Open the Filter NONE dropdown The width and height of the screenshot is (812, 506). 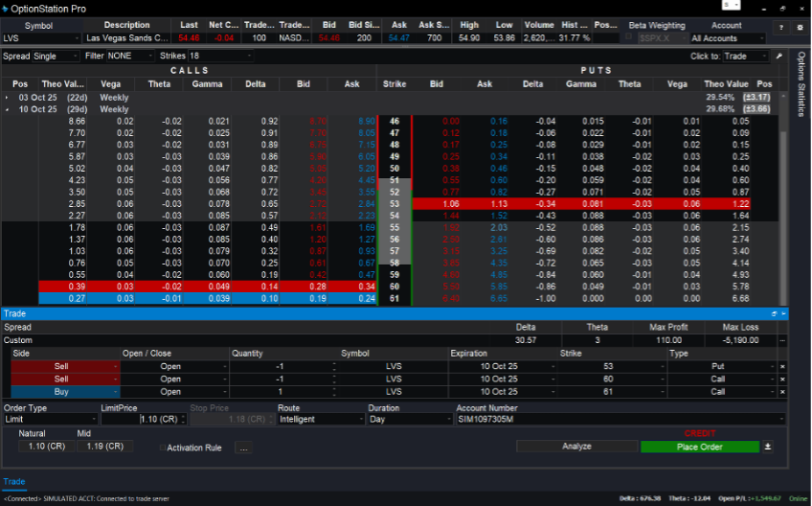pos(121,57)
